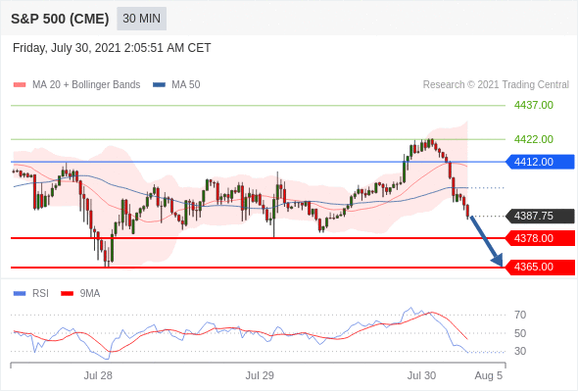Click the 4437.00 green resistance label

pos(534,105)
